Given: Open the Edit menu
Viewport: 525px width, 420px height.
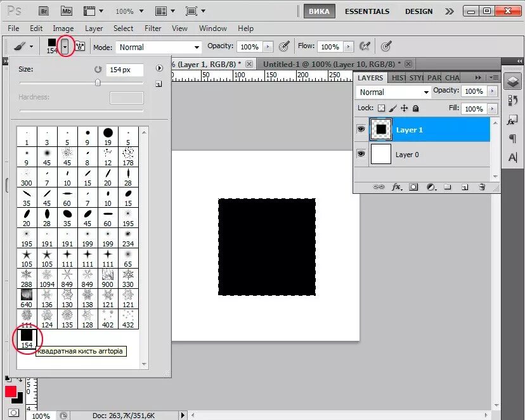Looking at the screenshot, I should (36, 29).
